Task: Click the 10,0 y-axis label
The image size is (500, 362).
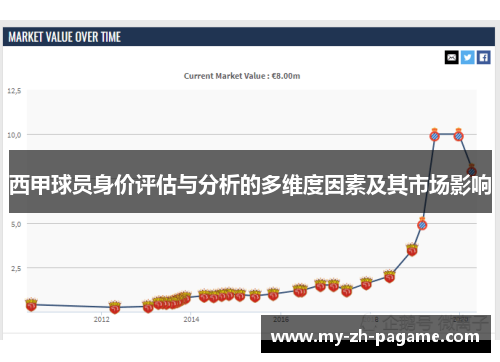Action: (14, 135)
